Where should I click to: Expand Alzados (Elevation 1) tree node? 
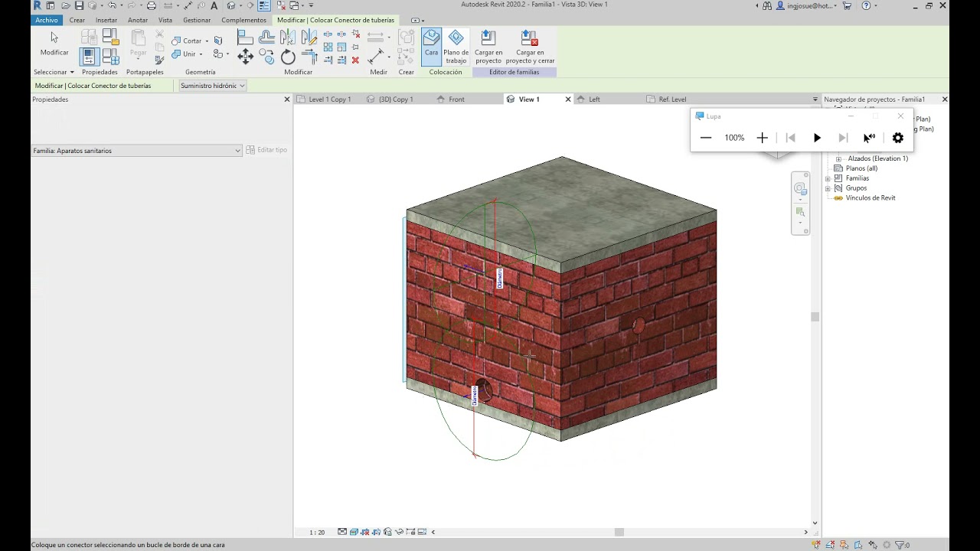click(838, 158)
